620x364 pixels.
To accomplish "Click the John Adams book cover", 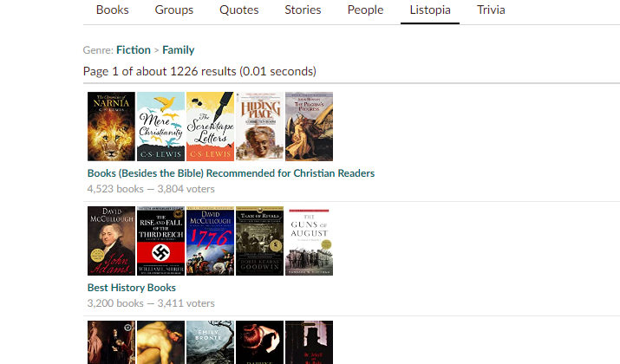I will 111,241.
